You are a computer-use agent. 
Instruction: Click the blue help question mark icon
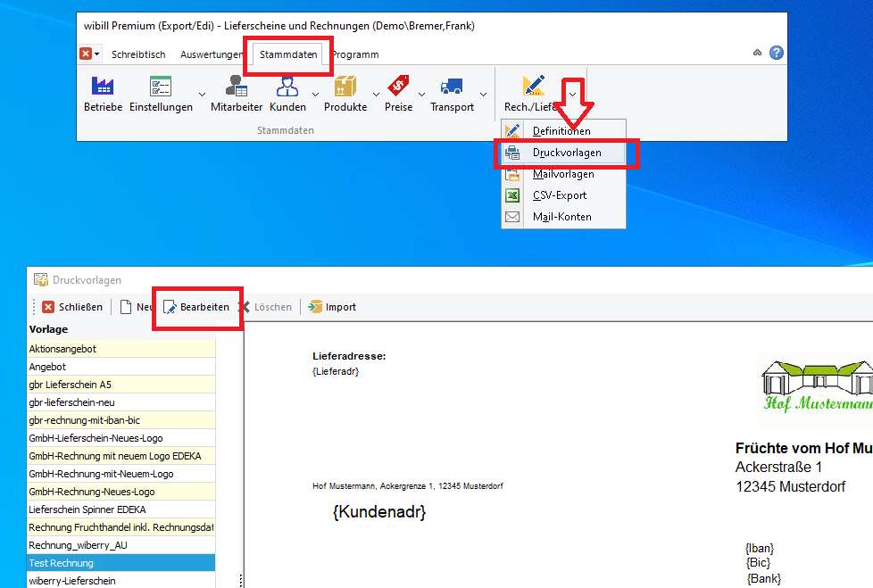click(x=776, y=53)
